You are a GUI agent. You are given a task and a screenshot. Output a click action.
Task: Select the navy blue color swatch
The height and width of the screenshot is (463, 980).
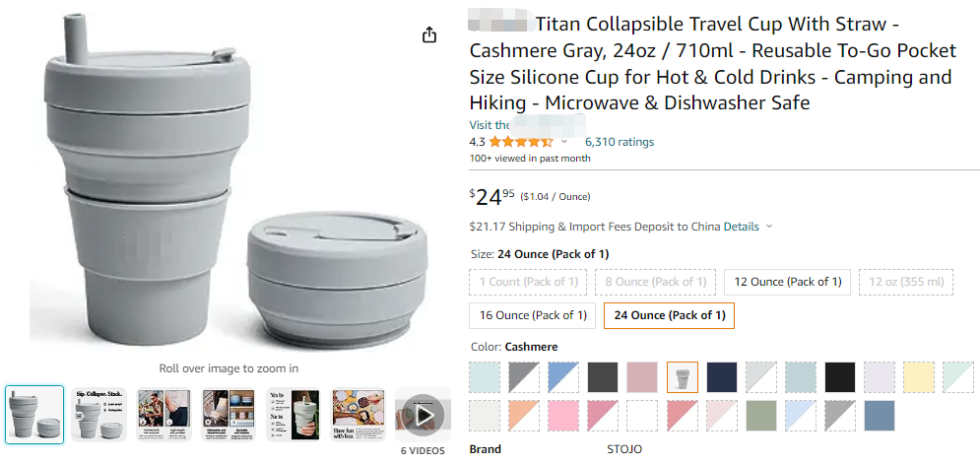pos(722,376)
